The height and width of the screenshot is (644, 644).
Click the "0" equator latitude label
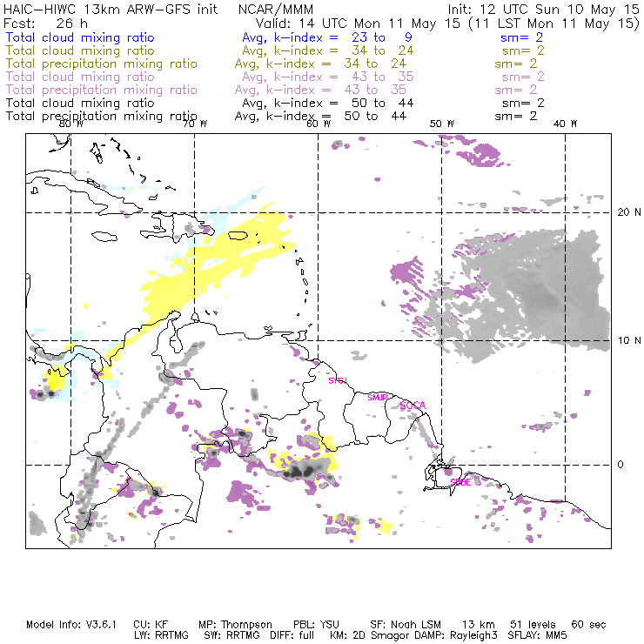[x=621, y=465]
